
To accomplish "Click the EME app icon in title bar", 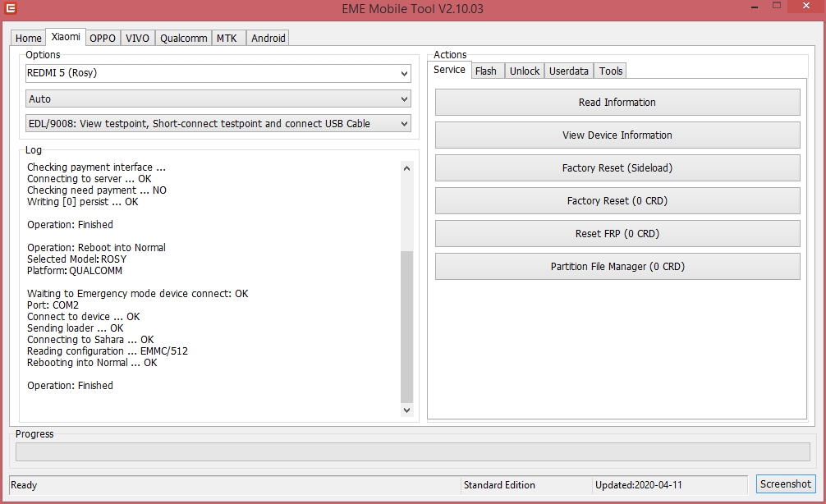I will pos(10,8).
